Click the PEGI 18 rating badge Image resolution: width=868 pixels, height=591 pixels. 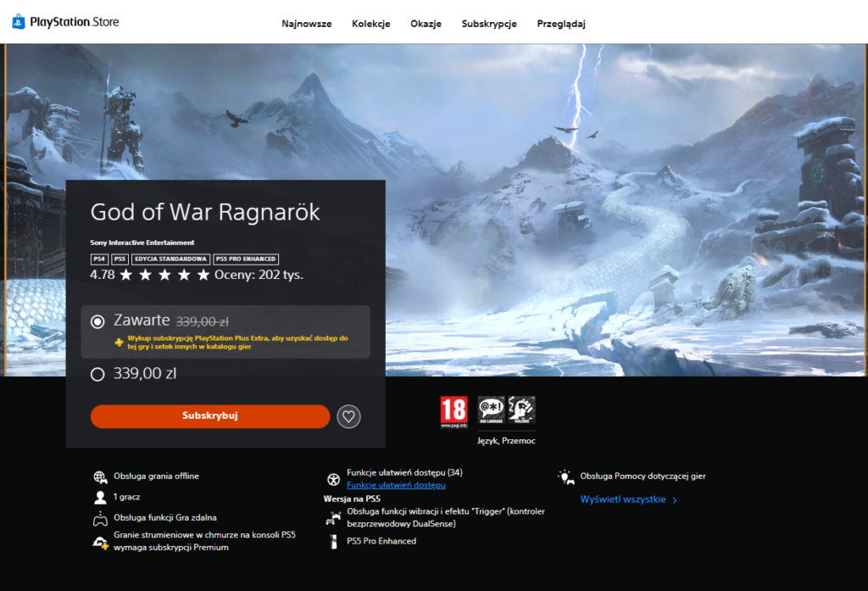454,411
